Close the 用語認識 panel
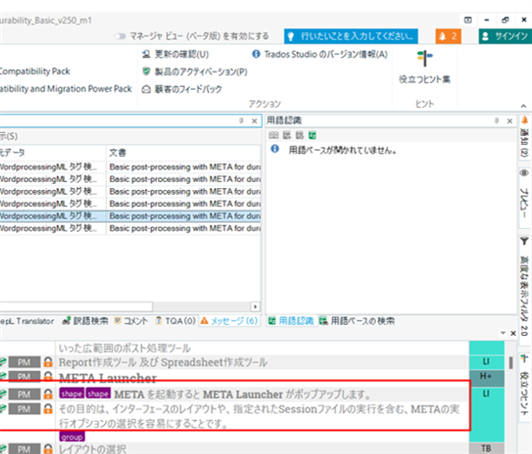 (x=510, y=121)
